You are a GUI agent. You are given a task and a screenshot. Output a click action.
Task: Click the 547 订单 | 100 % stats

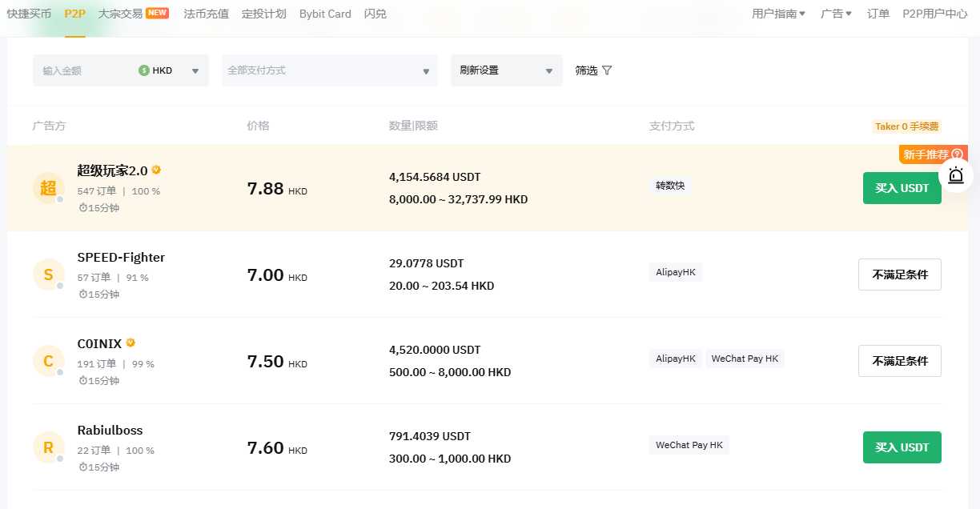118,191
